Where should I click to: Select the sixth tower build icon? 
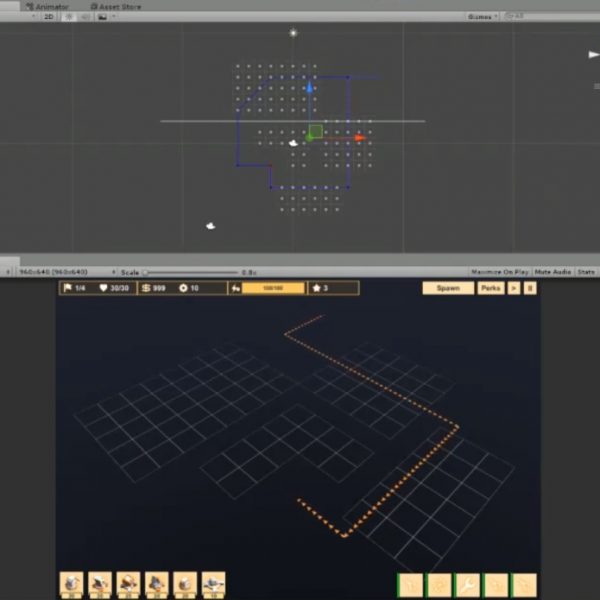[x=213, y=584]
